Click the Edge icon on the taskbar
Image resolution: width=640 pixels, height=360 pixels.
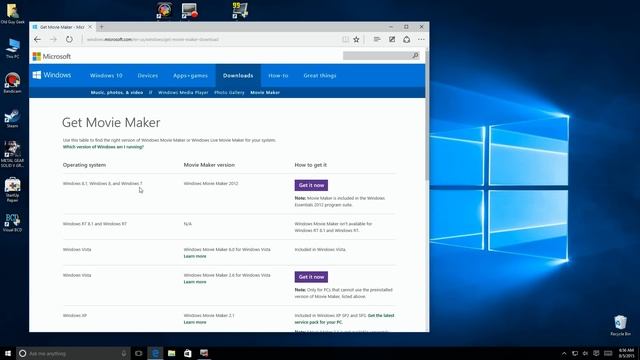coord(155,353)
